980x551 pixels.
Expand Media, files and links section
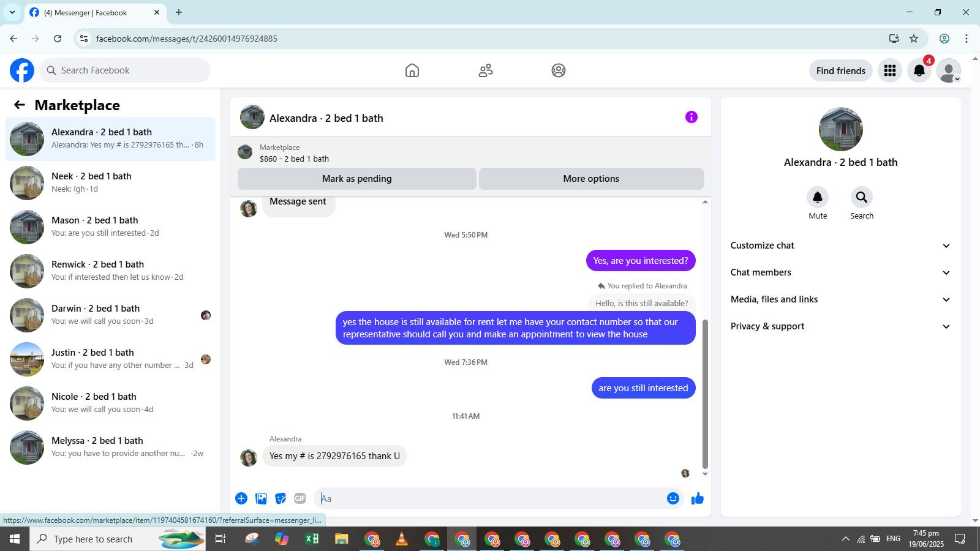[x=841, y=299]
